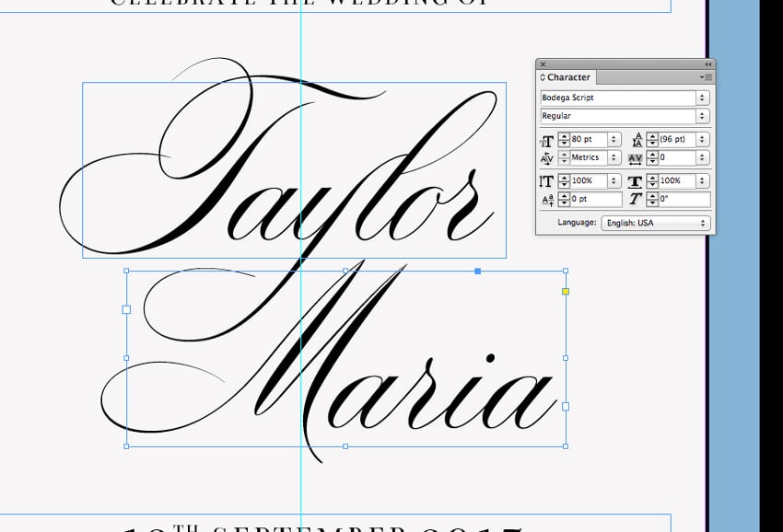The height and width of the screenshot is (532, 783).
Task: Click the tracking icon
Action: (x=636, y=158)
